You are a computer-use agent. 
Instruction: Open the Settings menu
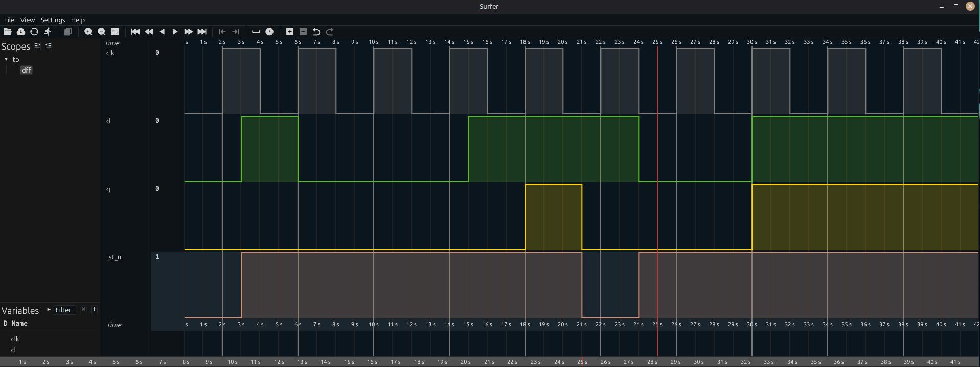click(x=53, y=20)
